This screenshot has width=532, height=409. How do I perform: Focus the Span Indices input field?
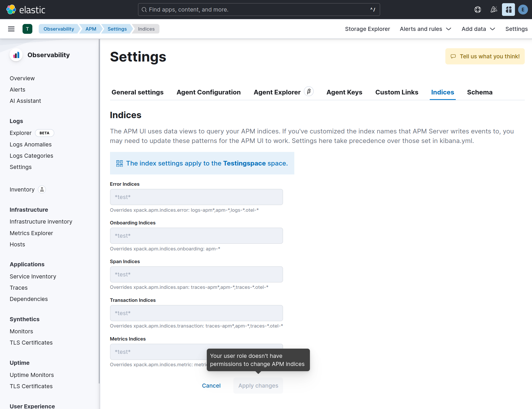pos(196,274)
